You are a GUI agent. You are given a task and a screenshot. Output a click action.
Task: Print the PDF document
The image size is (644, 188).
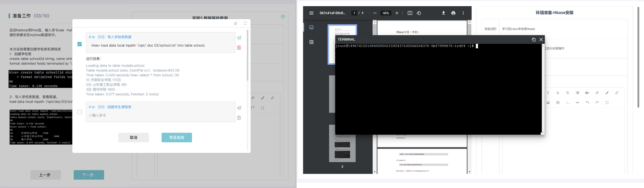[453, 13]
